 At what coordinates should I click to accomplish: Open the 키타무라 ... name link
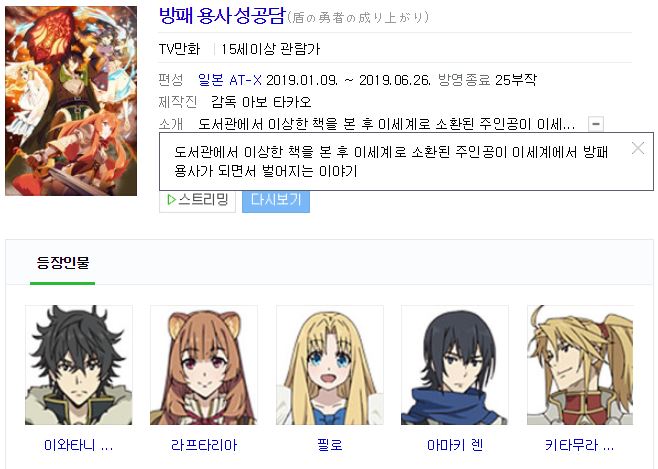[580, 445]
